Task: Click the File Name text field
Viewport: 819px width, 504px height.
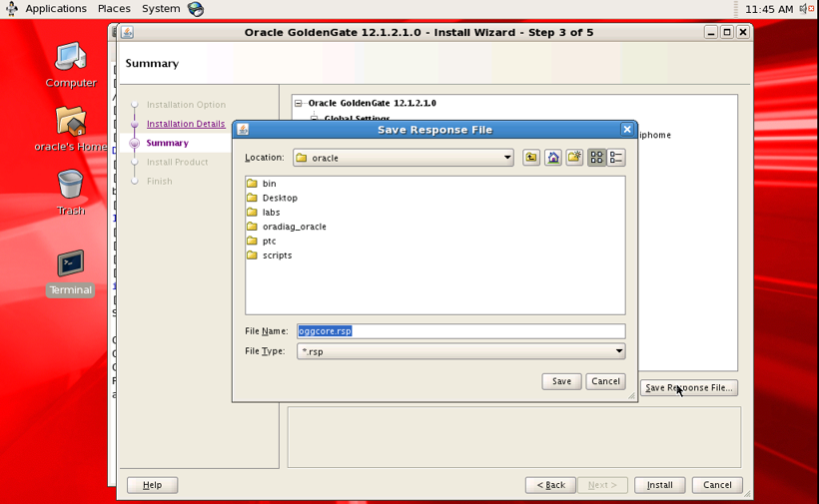Action: [460, 331]
